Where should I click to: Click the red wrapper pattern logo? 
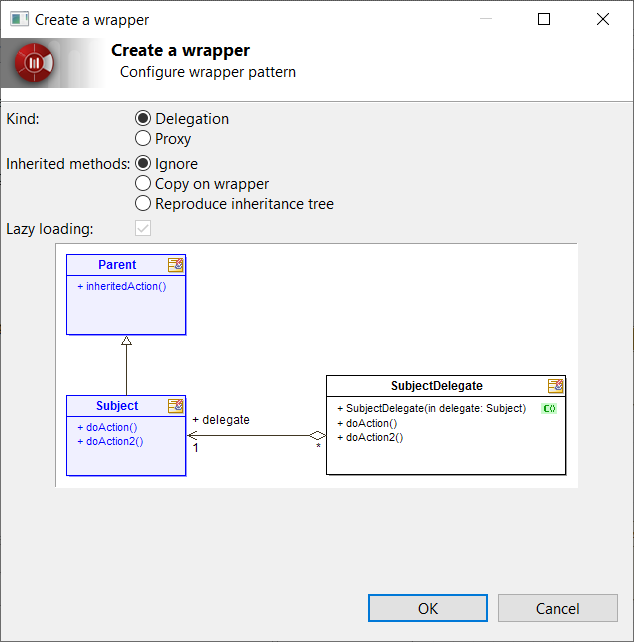(34, 63)
